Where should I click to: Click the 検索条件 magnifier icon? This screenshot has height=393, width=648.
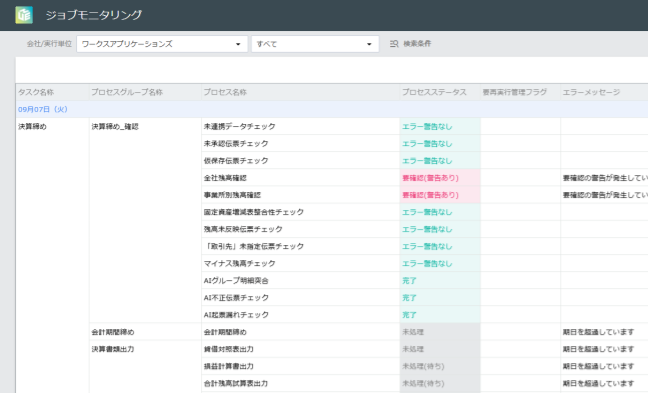click(x=394, y=44)
